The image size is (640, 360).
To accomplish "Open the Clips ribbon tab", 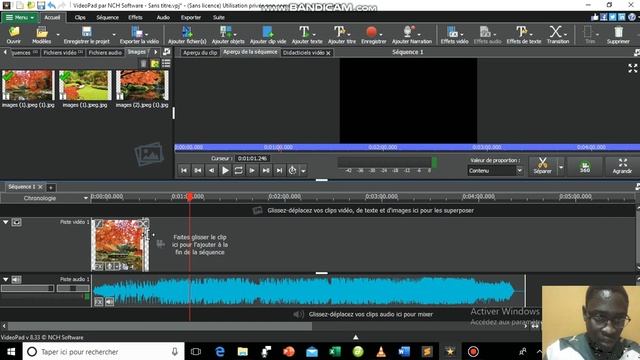I will (80, 18).
